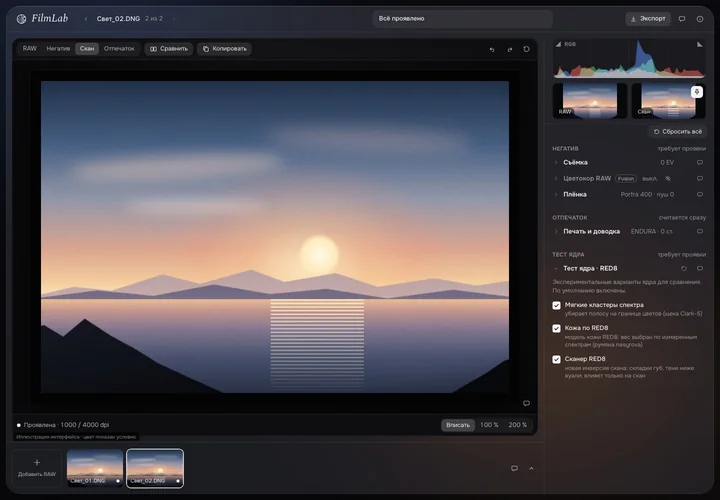Select the Свет_02.DNG filmstrip thumbnail
This screenshot has height=500, width=720.
pyautogui.click(x=155, y=468)
